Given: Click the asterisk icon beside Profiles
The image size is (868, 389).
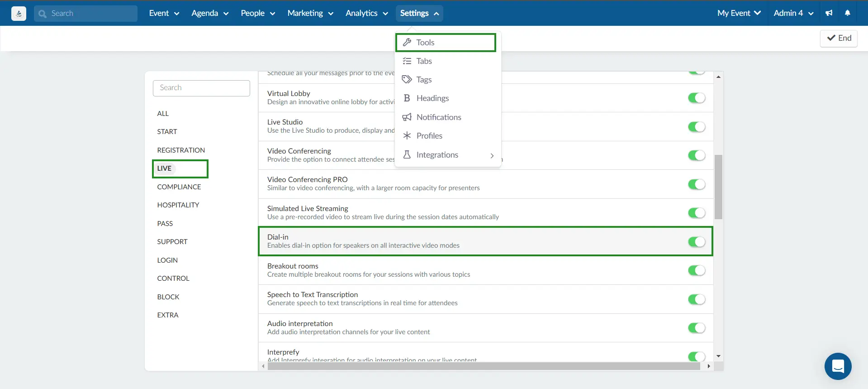Looking at the screenshot, I should pos(407,135).
